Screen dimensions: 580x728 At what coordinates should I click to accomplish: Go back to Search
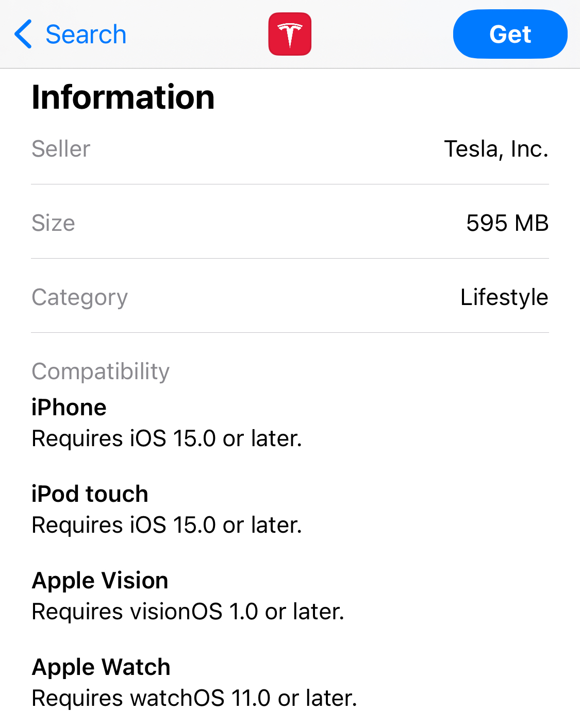click(86, 35)
